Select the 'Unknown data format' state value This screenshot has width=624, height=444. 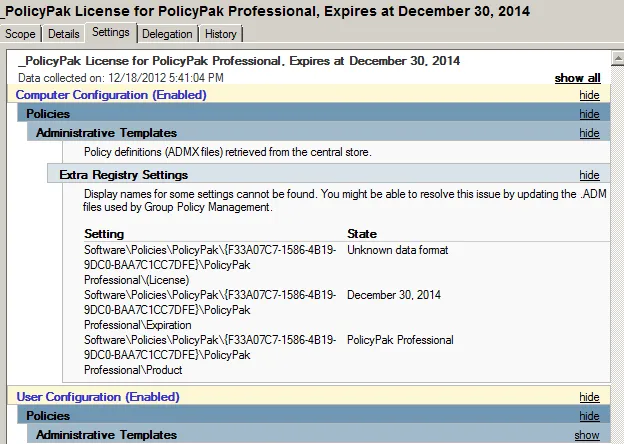397,249
